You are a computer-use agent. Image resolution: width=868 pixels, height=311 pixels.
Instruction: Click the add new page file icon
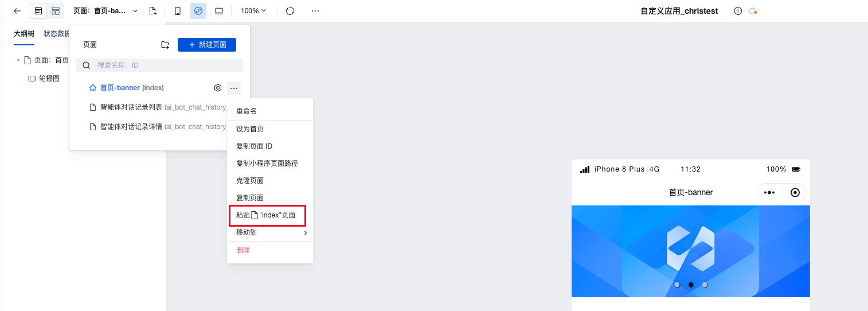coord(153,11)
